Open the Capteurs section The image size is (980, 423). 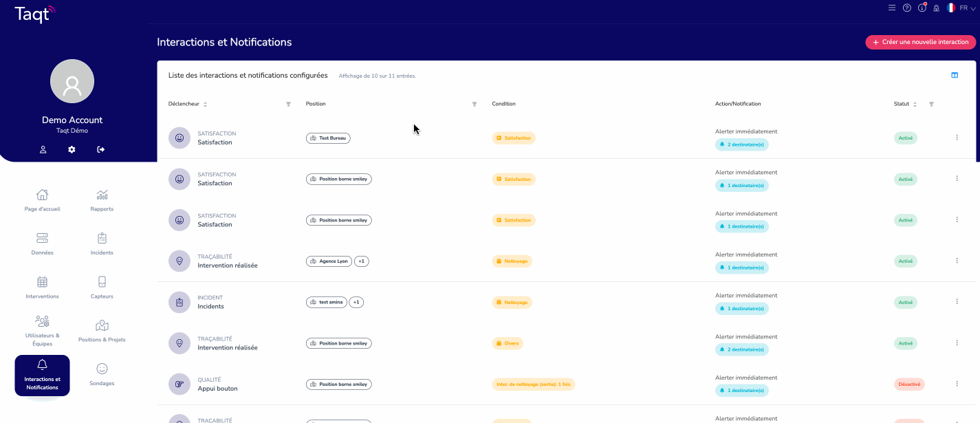point(102,288)
